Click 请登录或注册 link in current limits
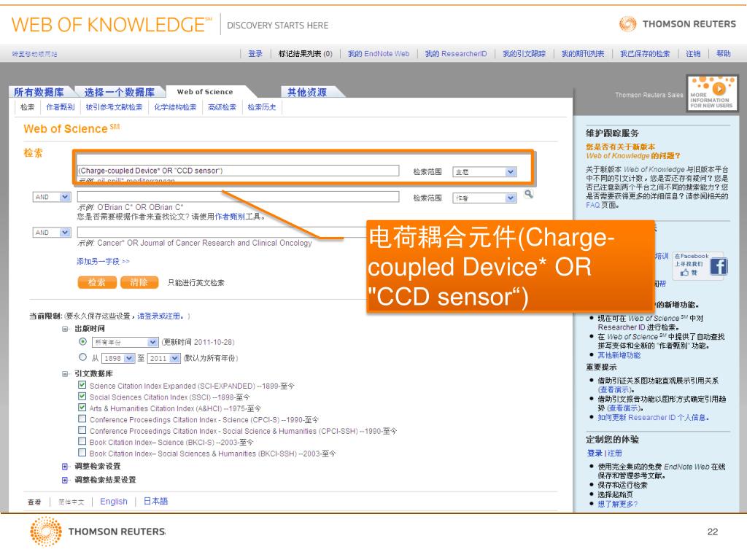 (x=160, y=316)
